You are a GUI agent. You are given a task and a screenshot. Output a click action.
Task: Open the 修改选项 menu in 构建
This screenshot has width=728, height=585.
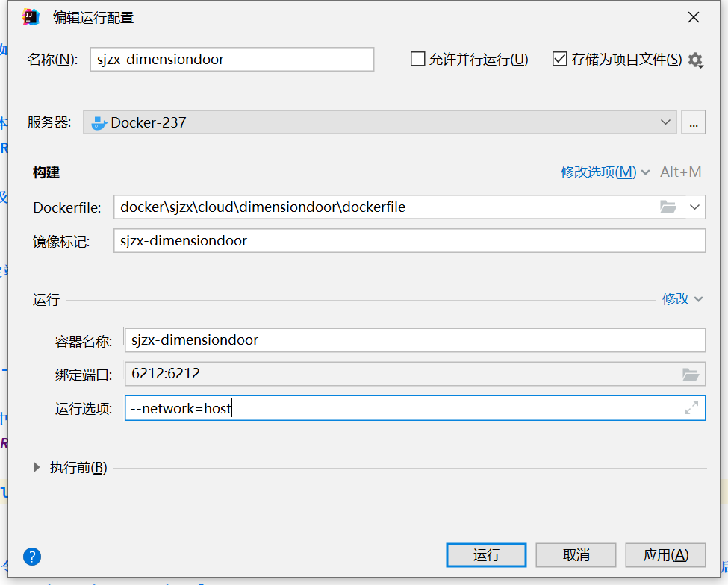point(605,172)
